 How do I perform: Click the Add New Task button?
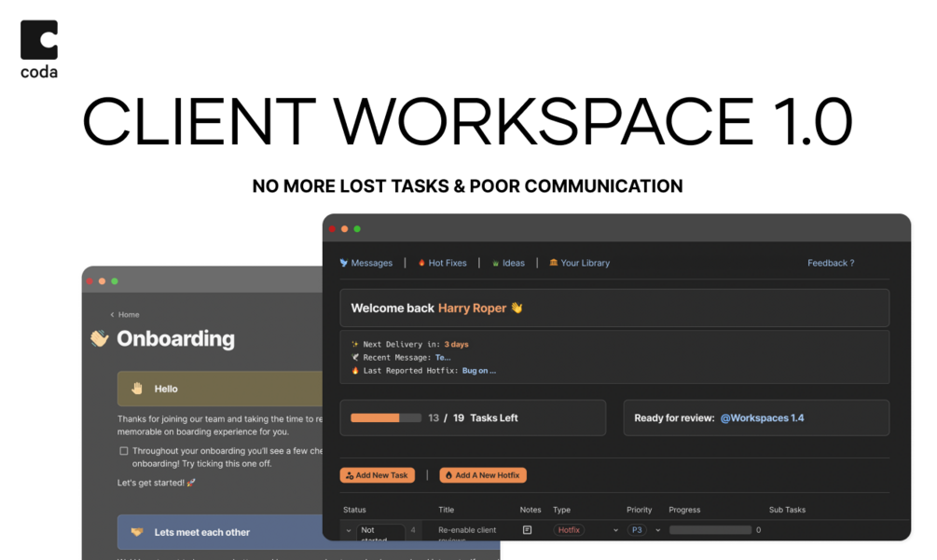point(378,475)
